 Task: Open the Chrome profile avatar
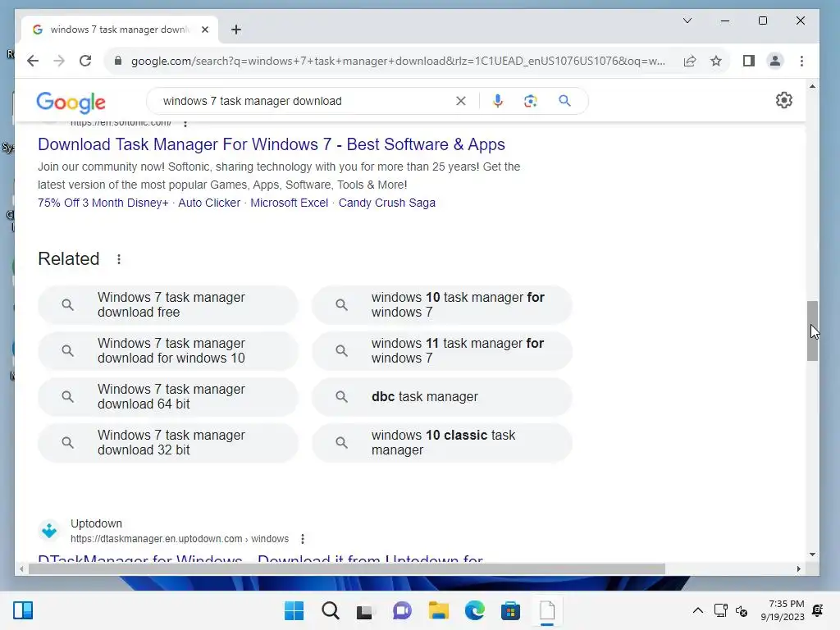774,61
